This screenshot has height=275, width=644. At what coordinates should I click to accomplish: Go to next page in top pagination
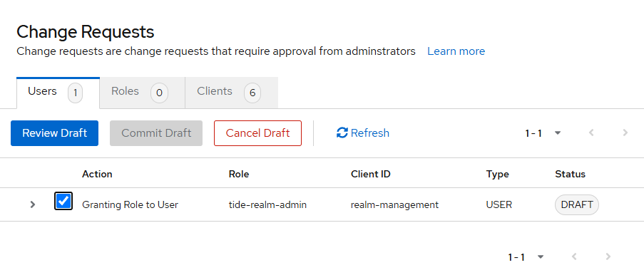click(x=625, y=133)
